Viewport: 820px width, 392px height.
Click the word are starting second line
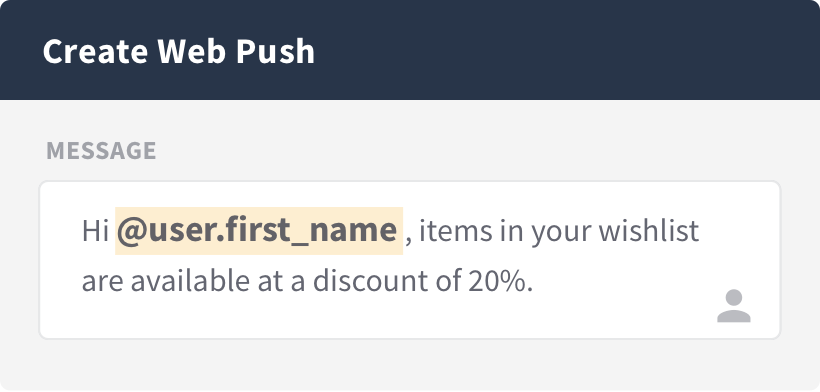(x=102, y=283)
